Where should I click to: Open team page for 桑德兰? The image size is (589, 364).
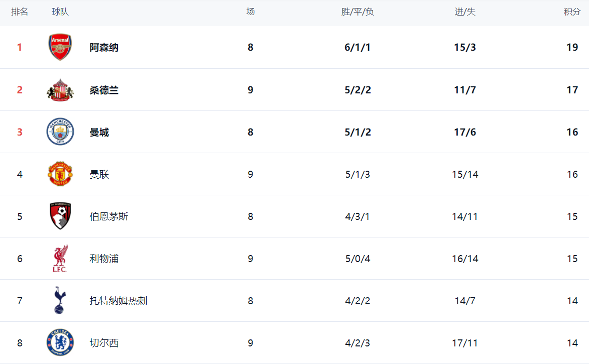coord(104,90)
